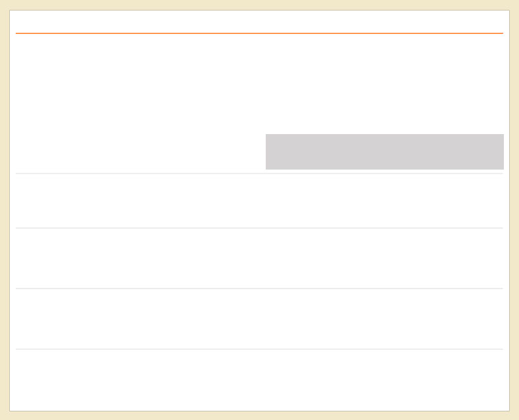Click the beige border below the white panel
Screen dimensions: 519x420
(259, 415)
